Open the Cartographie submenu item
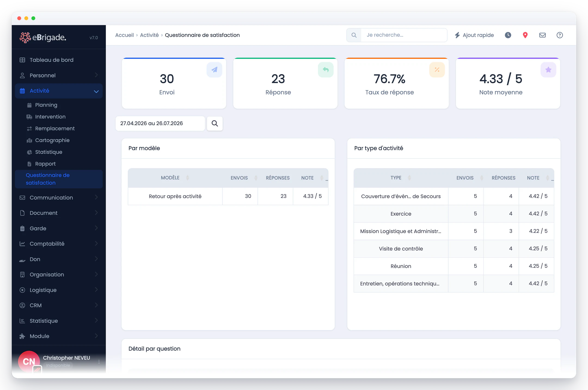This screenshot has height=390, width=588. click(52, 140)
